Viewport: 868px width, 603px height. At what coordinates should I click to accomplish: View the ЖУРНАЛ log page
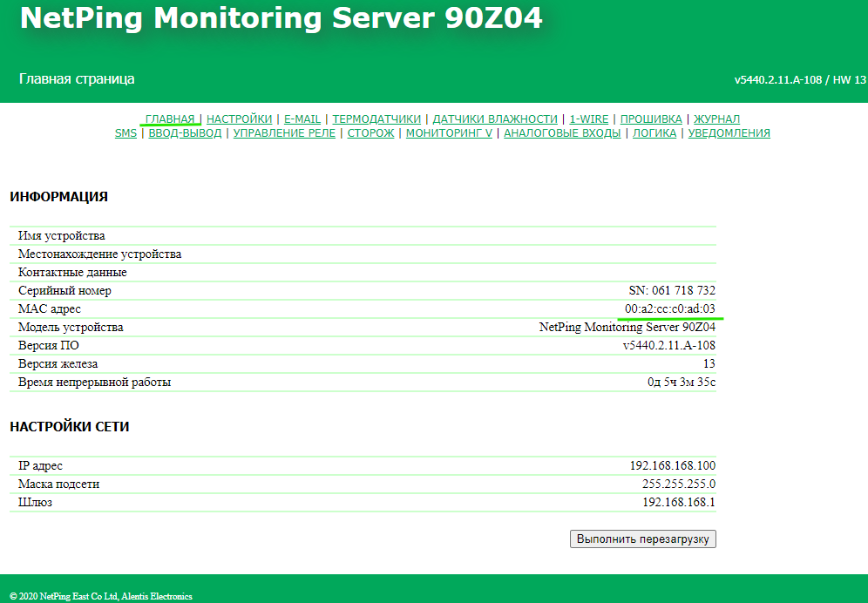(x=716, y=119)
